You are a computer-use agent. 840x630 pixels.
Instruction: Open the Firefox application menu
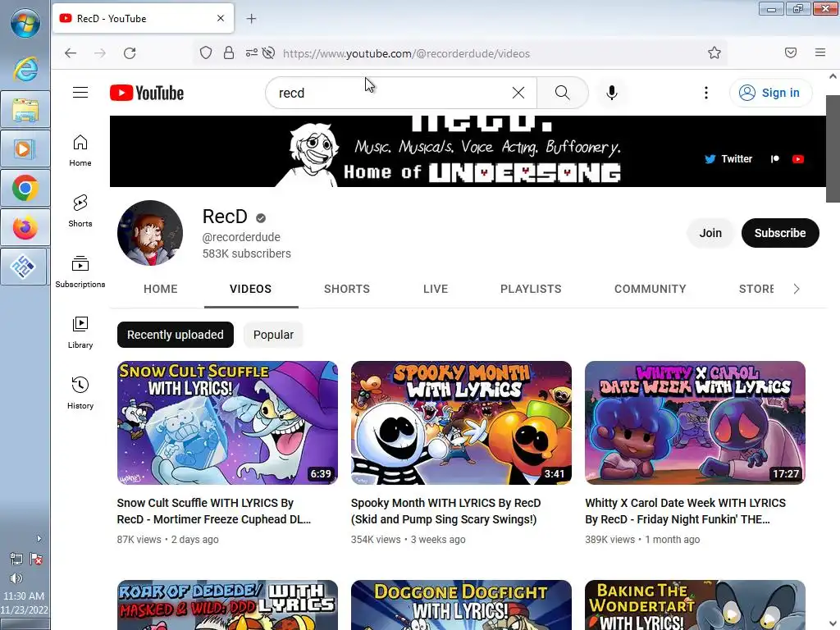point(820,52)
